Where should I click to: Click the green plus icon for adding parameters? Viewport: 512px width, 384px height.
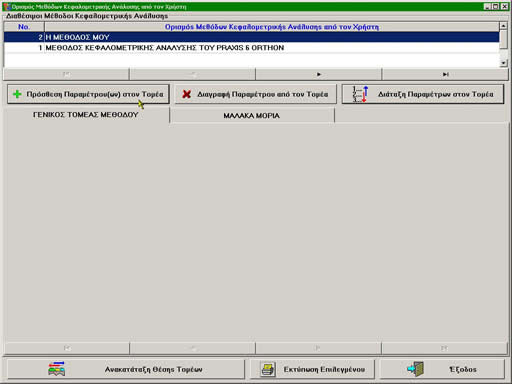tap(17, 94)
